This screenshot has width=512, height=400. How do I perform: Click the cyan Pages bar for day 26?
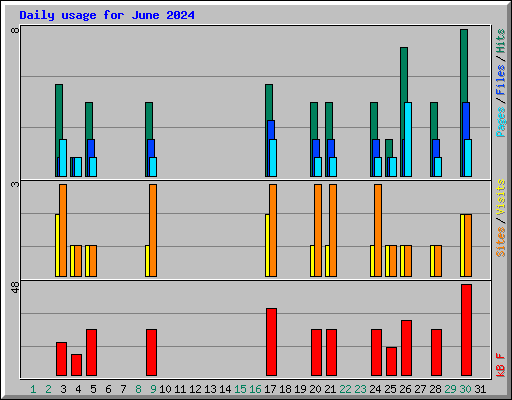coord(408,139)
